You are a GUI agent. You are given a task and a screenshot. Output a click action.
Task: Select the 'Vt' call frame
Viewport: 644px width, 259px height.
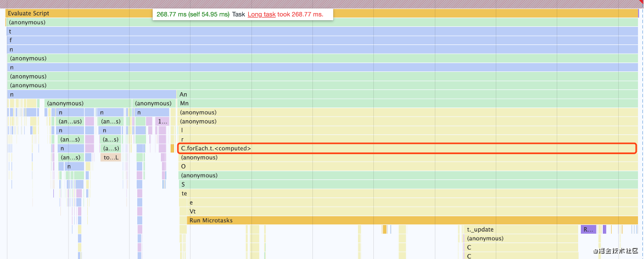412,211
